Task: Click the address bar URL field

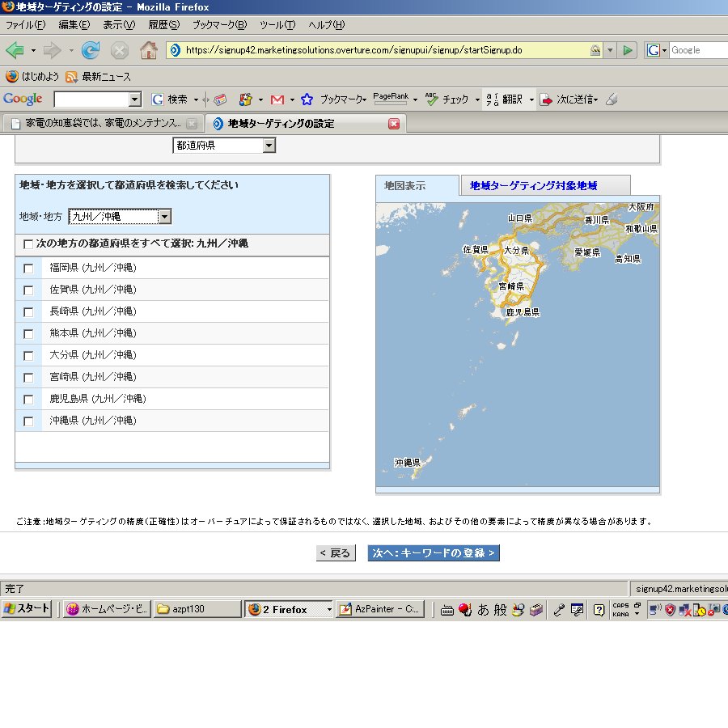Action: 379,50
